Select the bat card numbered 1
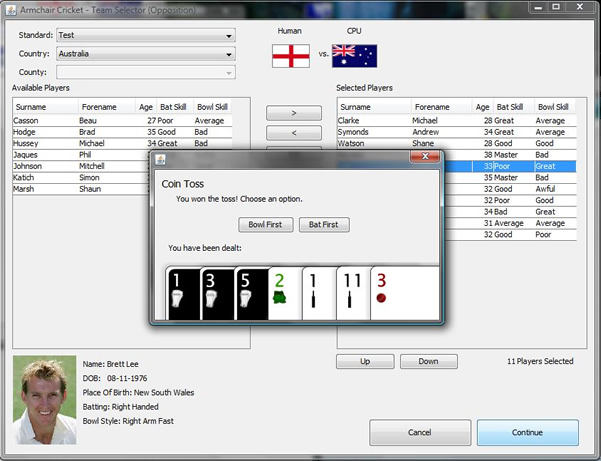Viewport: 601px width, 461px height. [x=319, y=294]
